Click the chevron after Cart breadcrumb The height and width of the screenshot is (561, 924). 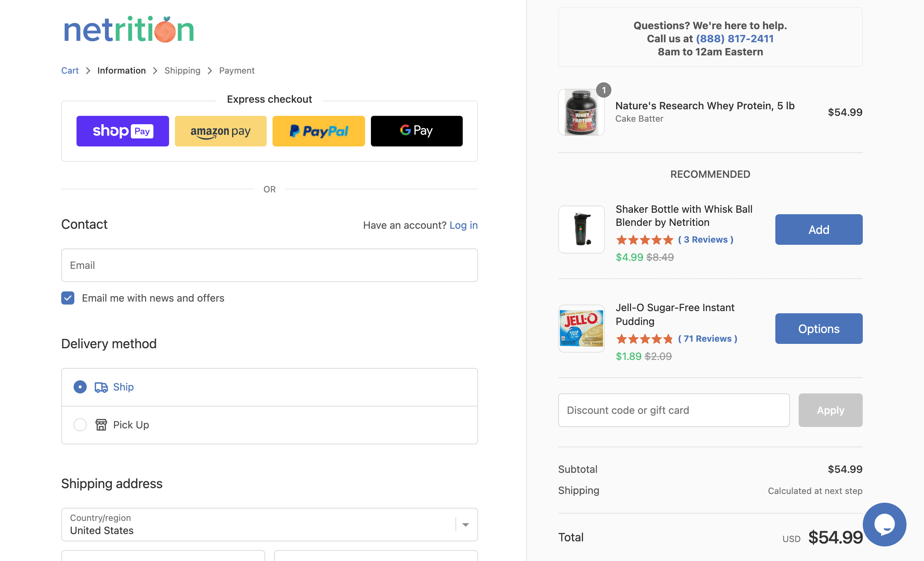point(88,71)
